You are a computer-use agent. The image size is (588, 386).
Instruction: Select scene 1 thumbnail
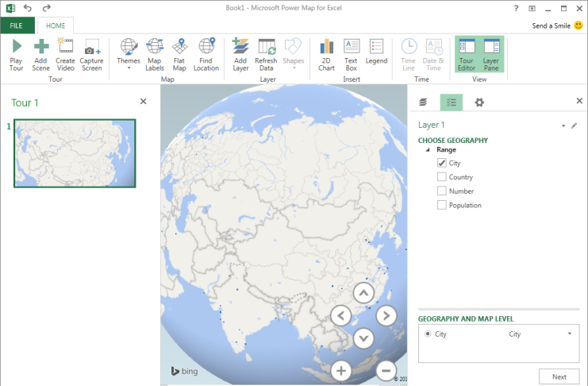point(75,153)
